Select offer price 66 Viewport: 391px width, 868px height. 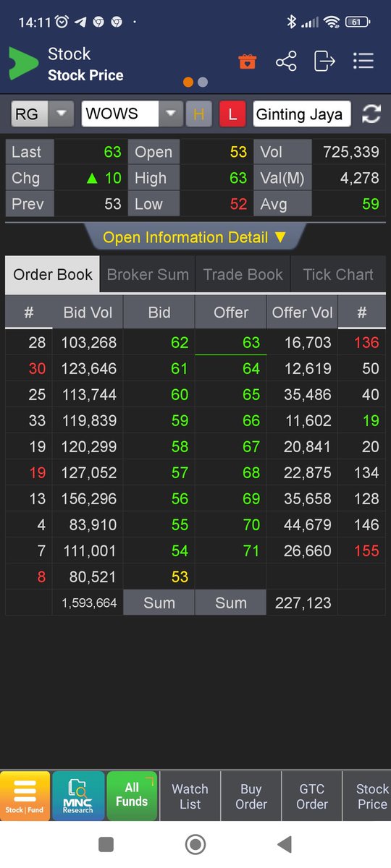pyautogui.click(x=251, y=420)
